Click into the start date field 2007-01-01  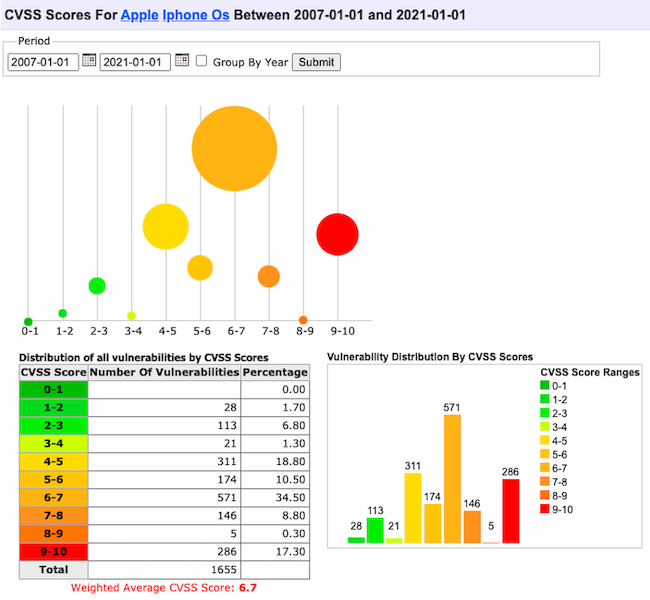(x=43, y=62)
